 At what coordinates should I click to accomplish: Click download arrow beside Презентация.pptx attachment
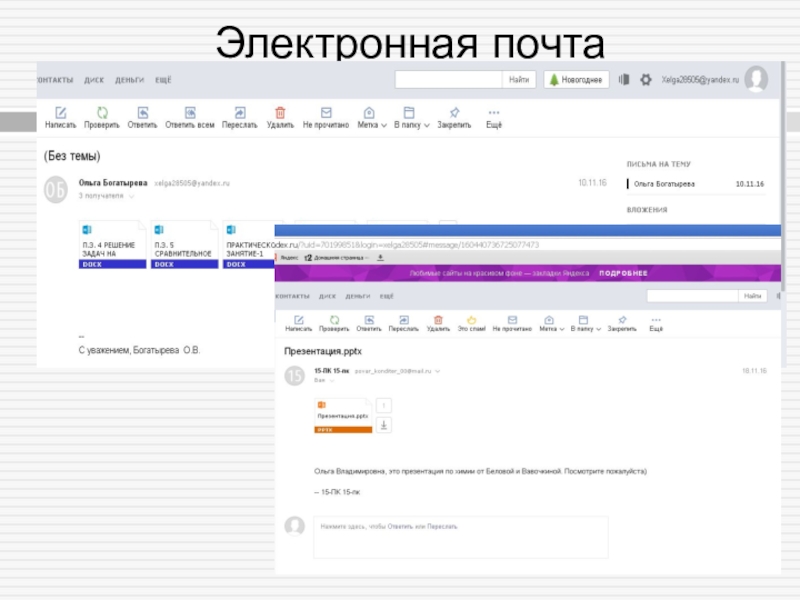pyautogui.click(x=384, y=425)
